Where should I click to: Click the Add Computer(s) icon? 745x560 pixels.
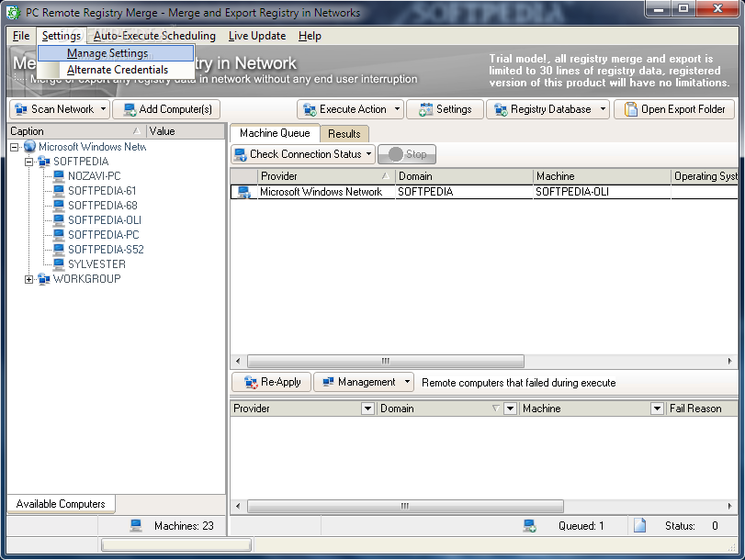point(130,109)
